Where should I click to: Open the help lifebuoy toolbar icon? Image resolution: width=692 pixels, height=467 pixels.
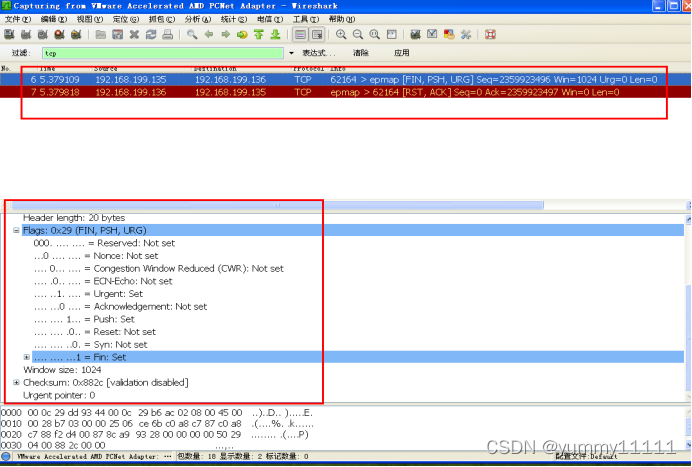(490, 34)
